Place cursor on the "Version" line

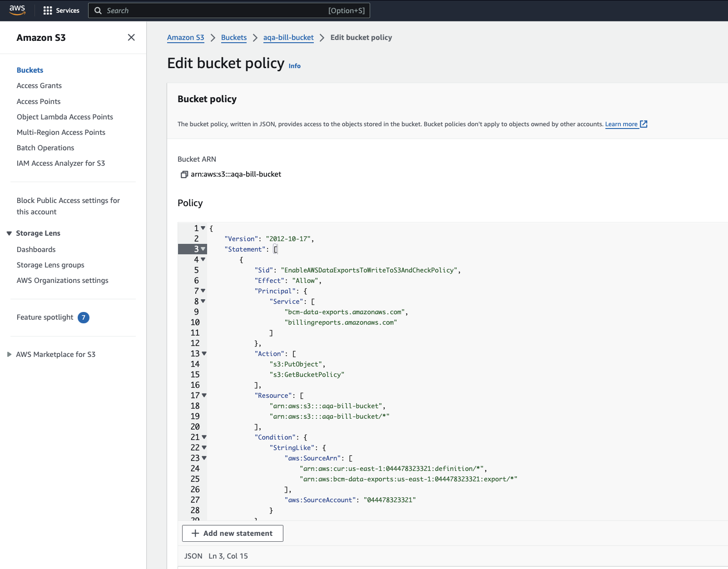269,239
